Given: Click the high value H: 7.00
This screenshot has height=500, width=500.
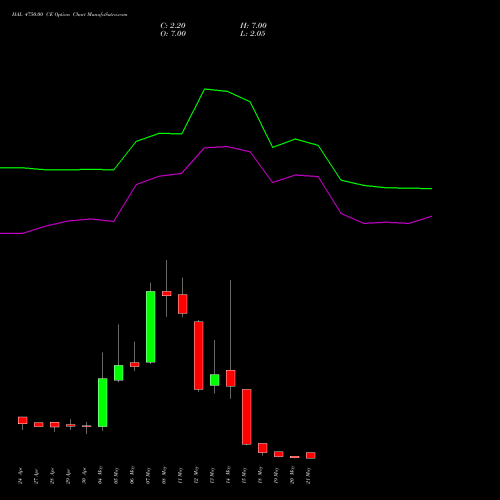Looking at the screenshot, I should point(253,26).
